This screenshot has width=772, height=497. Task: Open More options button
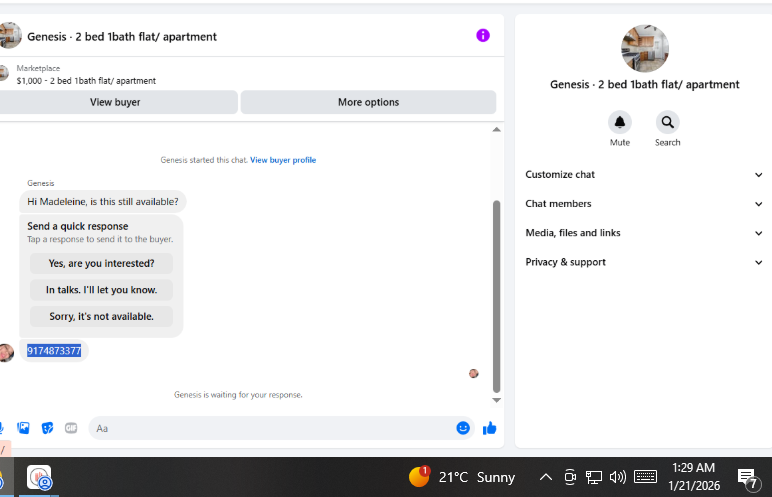point(368,102)
